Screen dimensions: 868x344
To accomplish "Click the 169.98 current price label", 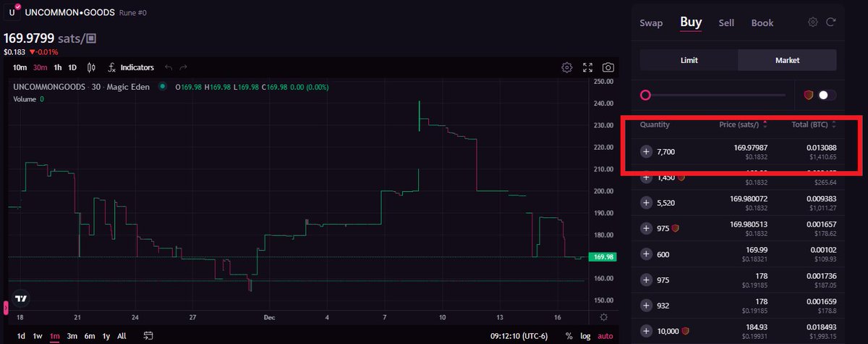I will click(x=603, y=257).
